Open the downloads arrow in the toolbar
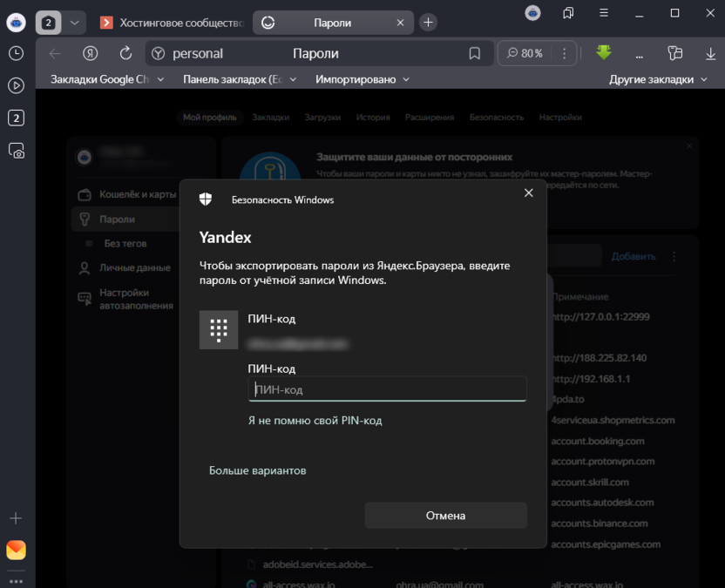This screenshot has height=588, width=725. (x=710, y=53)
